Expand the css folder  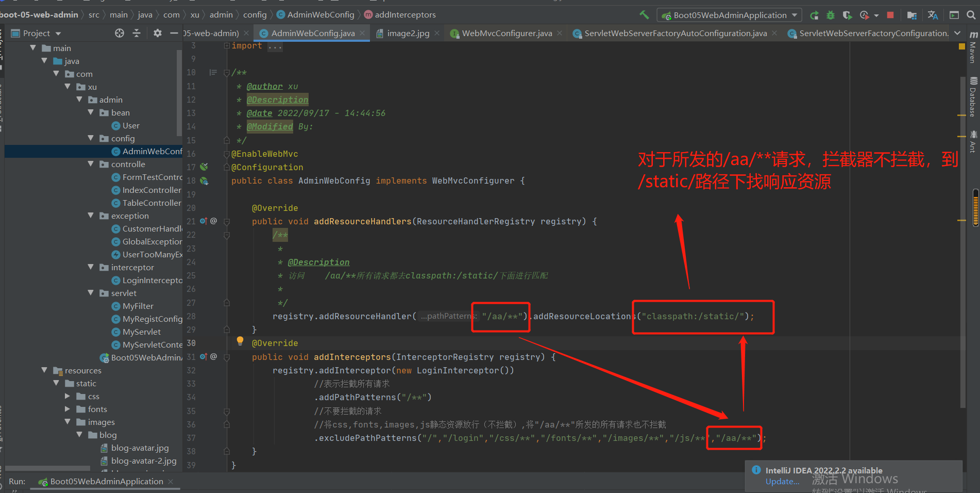(67, 396)
